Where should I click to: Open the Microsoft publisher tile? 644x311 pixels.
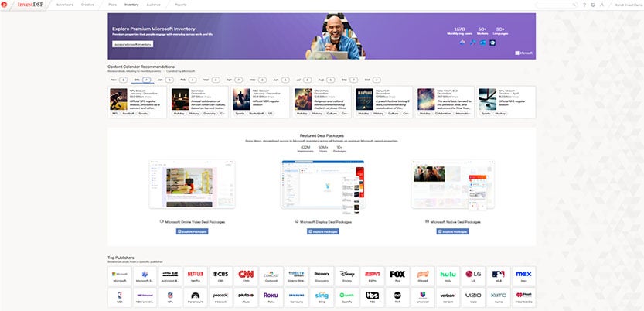[120, 276]
